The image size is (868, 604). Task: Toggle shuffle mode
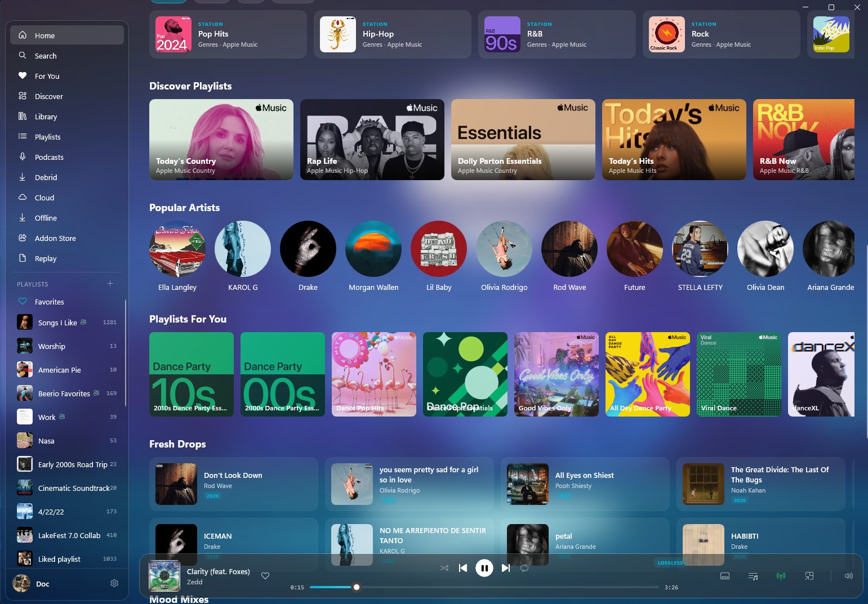coord(444,568)
